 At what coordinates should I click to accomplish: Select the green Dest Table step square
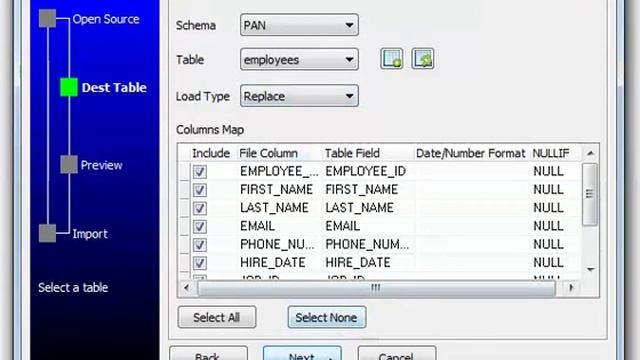pyautogui.click(x=69, y=87)
